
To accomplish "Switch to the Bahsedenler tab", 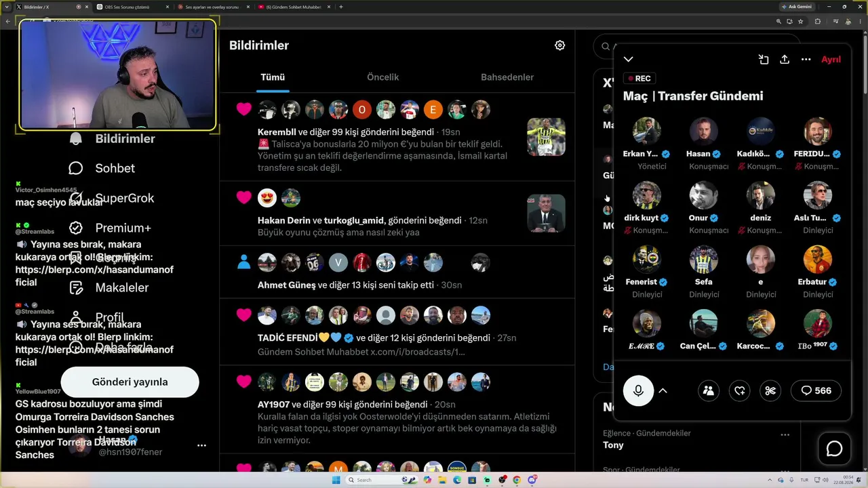I will pos(507,77).
